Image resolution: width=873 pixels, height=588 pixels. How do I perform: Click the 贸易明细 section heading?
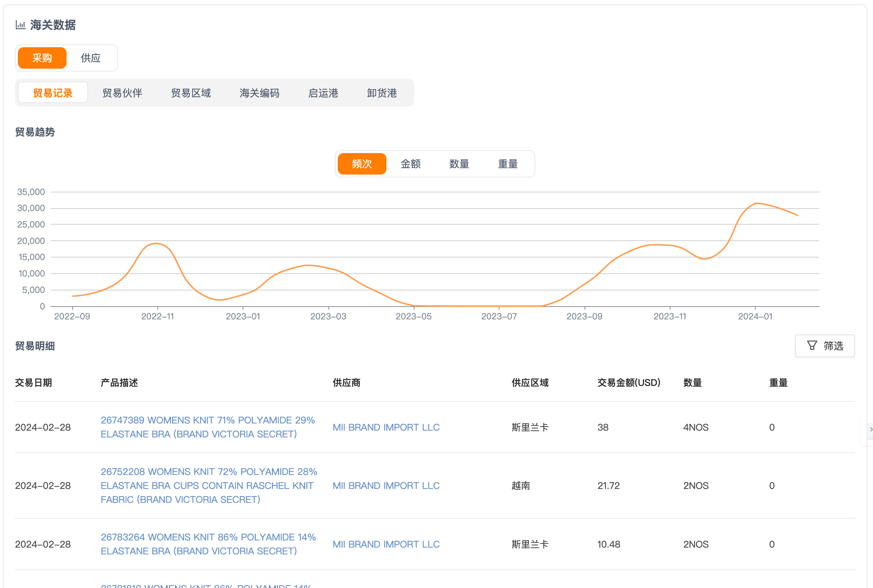(35, 346)
